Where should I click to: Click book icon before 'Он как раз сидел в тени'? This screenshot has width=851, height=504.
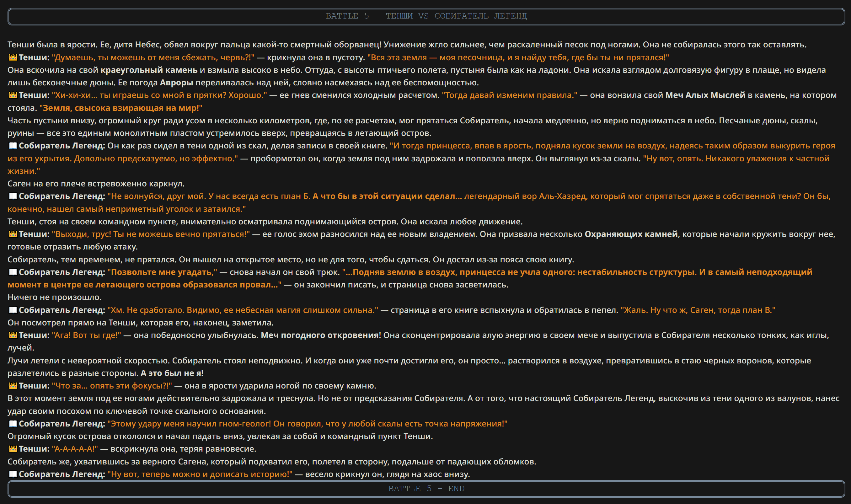pos(13,146)
